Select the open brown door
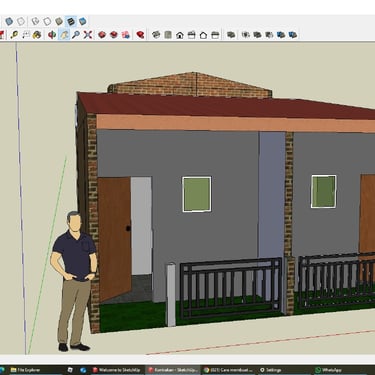Image resolution: width=375 pixels, height=375 pixels. [x=114, y=238]
